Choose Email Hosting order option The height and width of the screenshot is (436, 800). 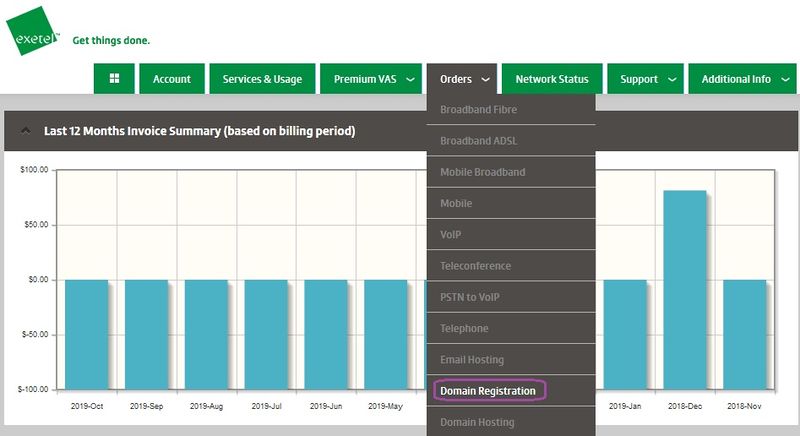click(511, 360)
